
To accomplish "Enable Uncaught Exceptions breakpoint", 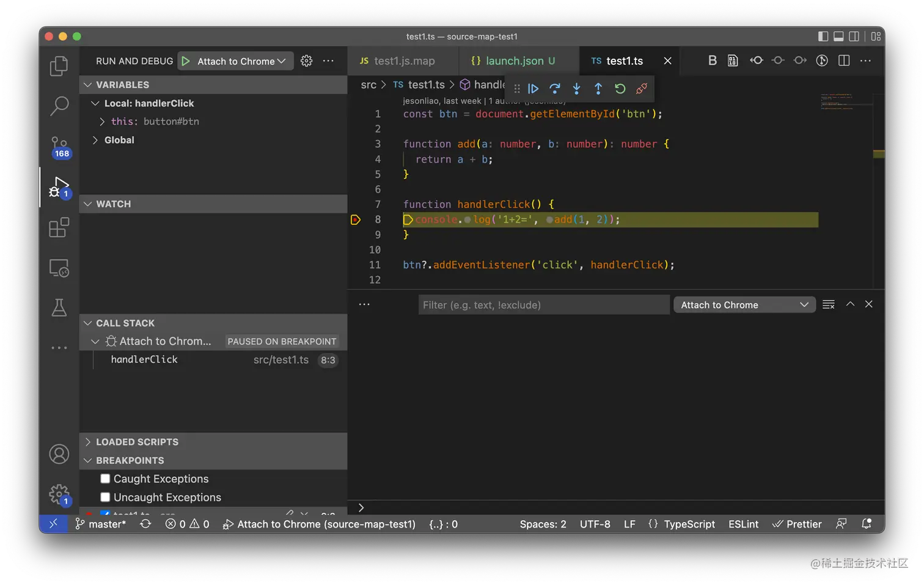I will (106, 497).
